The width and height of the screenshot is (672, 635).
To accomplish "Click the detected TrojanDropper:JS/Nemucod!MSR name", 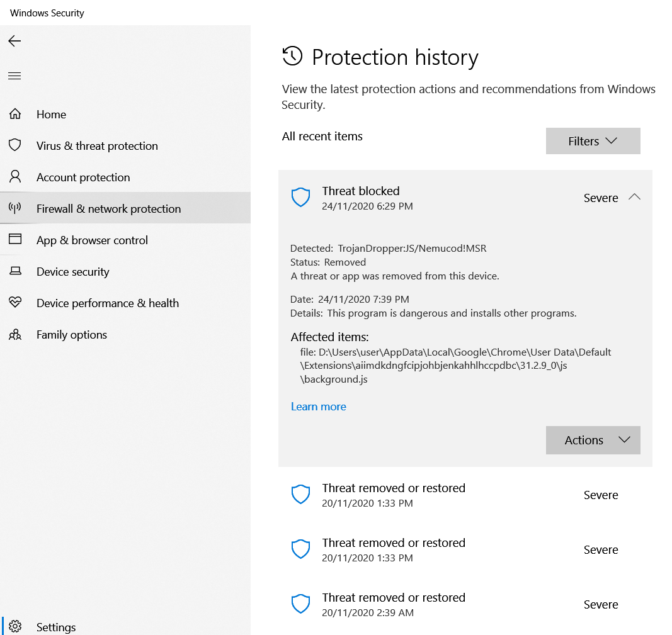I will pos(413,249).
